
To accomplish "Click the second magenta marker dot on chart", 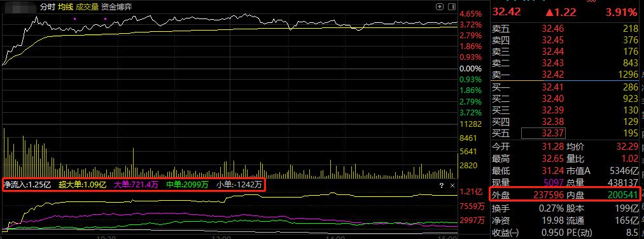I will pos(106,18).
